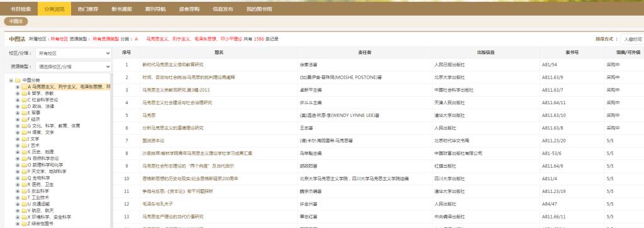This screenshot has height=228, width=644.
Task: Click folder icon of V 航空、航天
Action: (24, 210)
